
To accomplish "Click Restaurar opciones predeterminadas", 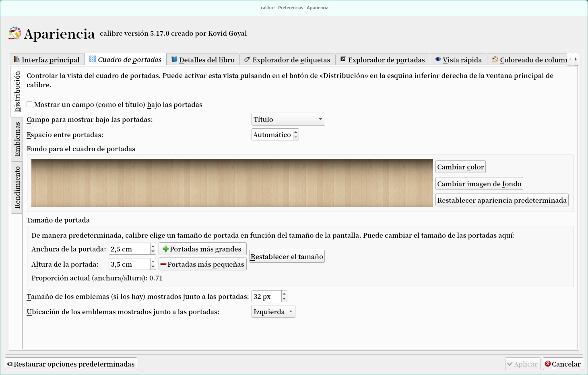I will coord(71,364).
